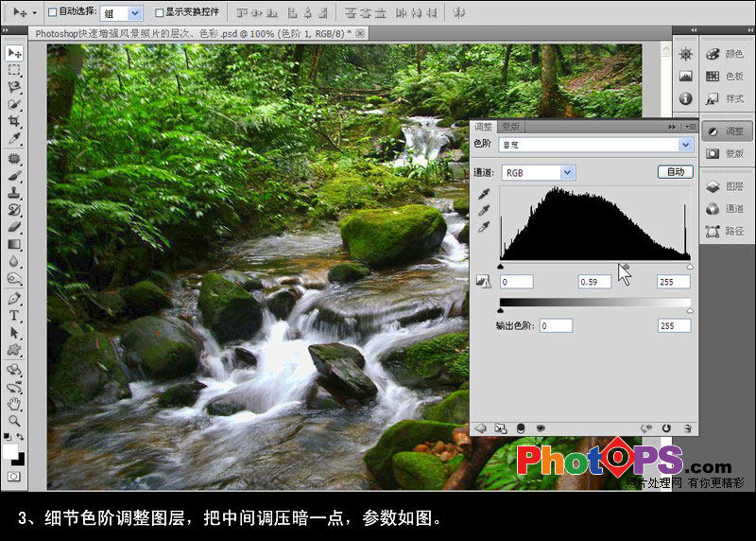Switch to the 蒙版 tab
The height and width of the screenshot is (541, 756).
pos(510,127)
